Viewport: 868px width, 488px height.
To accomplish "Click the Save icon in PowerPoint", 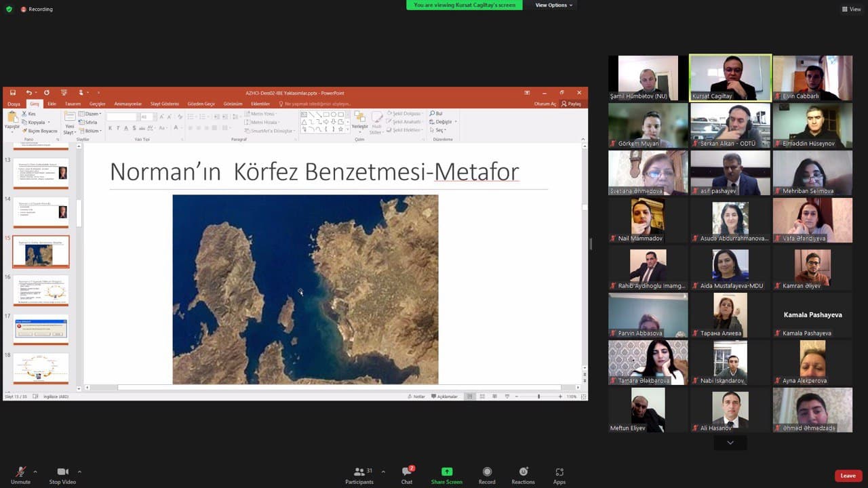I will click(13, 93).
